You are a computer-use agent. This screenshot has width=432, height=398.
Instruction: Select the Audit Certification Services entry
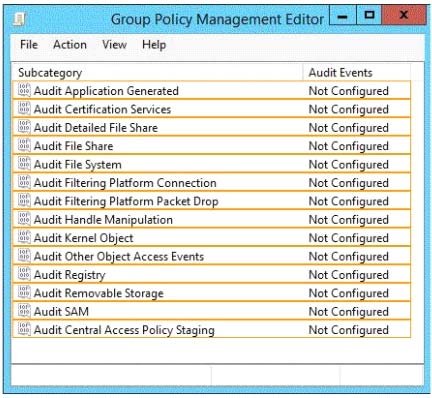pos(211,109)
